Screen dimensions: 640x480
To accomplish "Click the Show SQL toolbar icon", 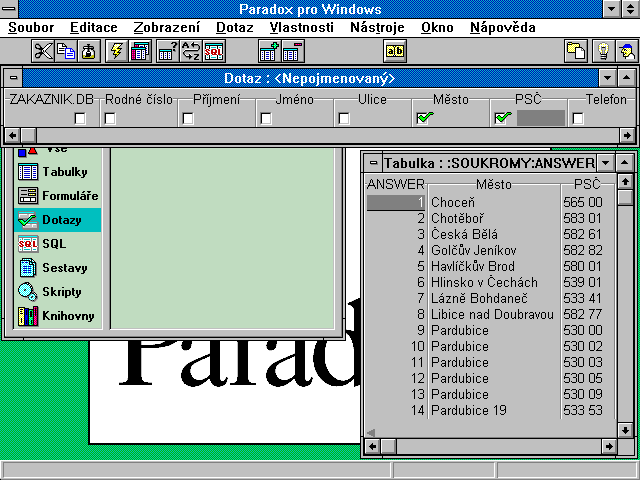I will (214, 51).
